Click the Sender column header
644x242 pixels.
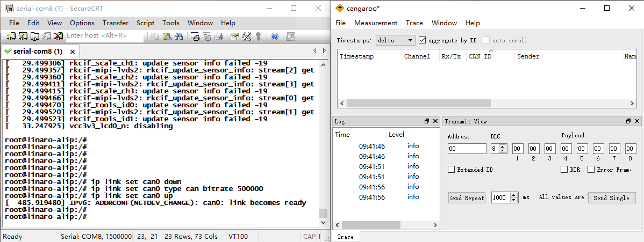click(x=568, y=56)
